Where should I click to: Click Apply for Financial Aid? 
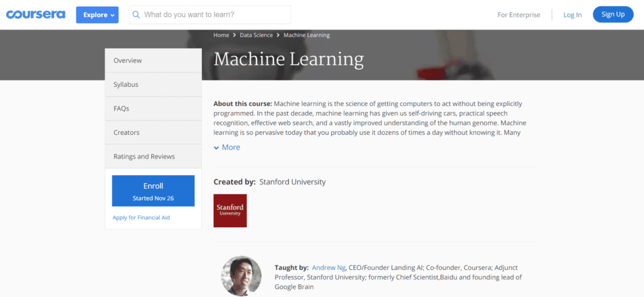(x=141, y=217)
